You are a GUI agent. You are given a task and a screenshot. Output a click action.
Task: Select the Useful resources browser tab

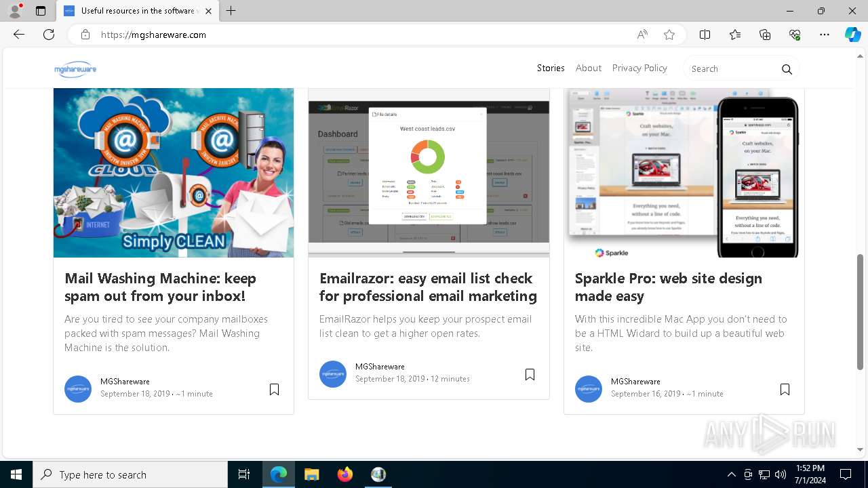pos(138,11)
